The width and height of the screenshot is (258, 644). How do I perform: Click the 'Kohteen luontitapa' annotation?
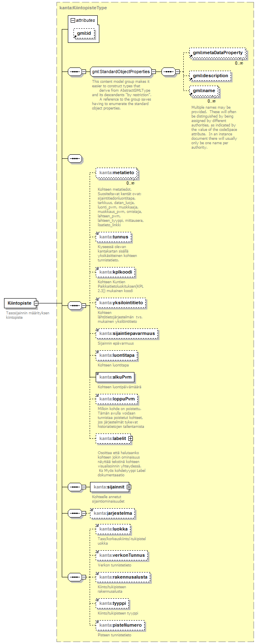[113, 365]
